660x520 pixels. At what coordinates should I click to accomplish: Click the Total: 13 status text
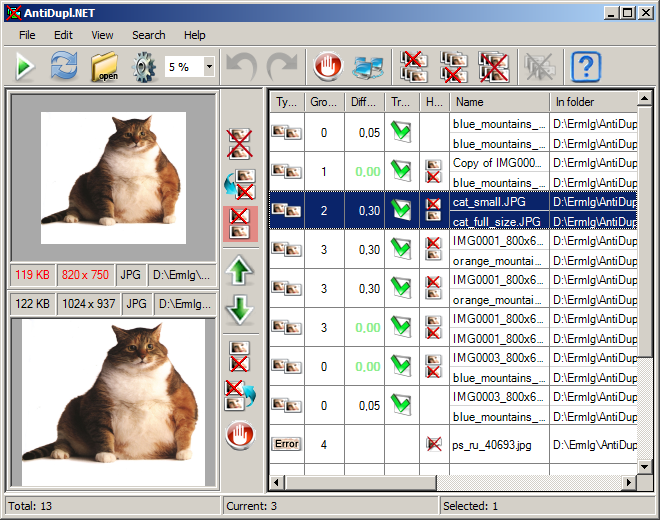pos(30,506)
